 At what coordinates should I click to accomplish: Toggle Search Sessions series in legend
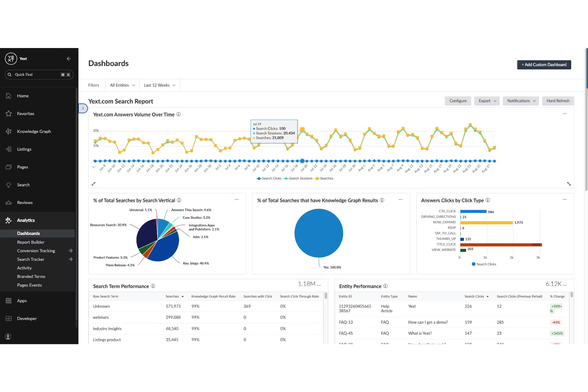click(298, 179)
